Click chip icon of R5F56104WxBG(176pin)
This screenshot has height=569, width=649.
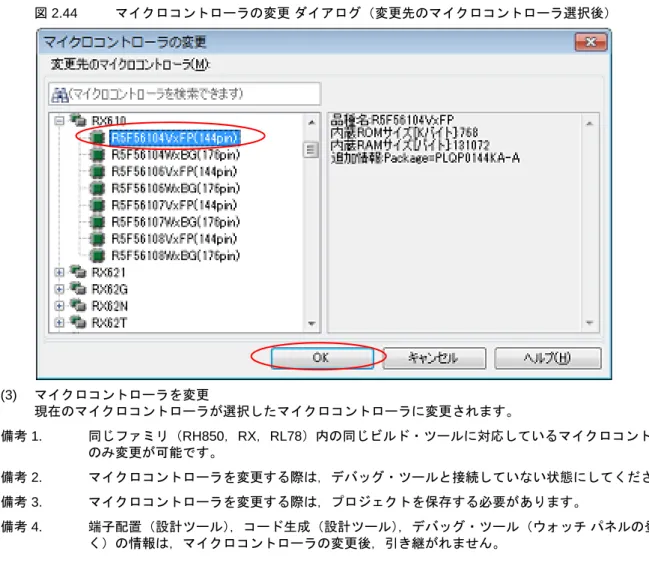coord(97,155)
